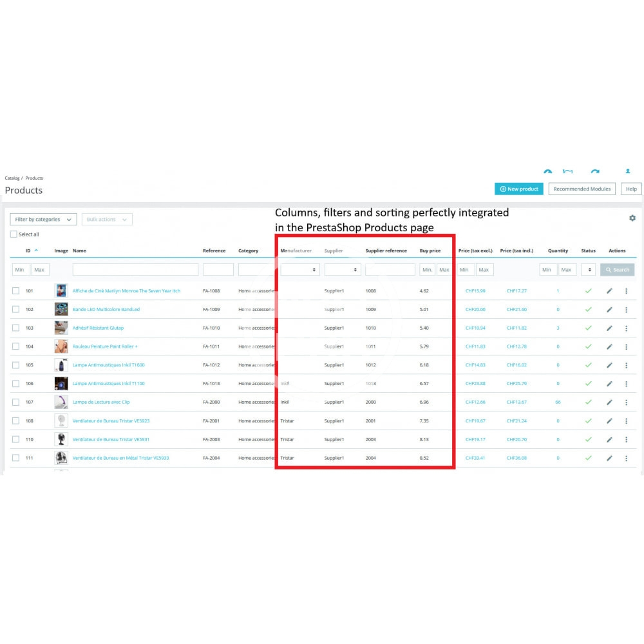Click the Name filter input field

click(135, 270)
